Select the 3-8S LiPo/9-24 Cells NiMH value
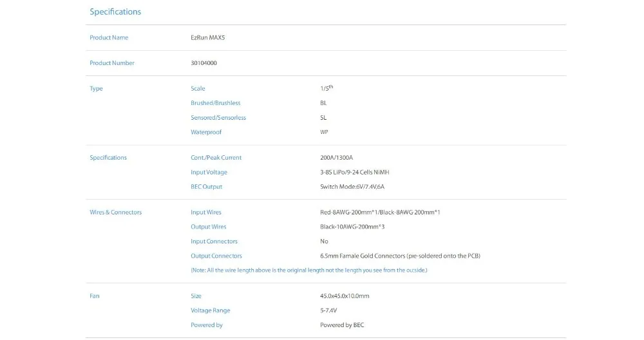The width and height of the screenshot is (644, 340). coord(354,172)
